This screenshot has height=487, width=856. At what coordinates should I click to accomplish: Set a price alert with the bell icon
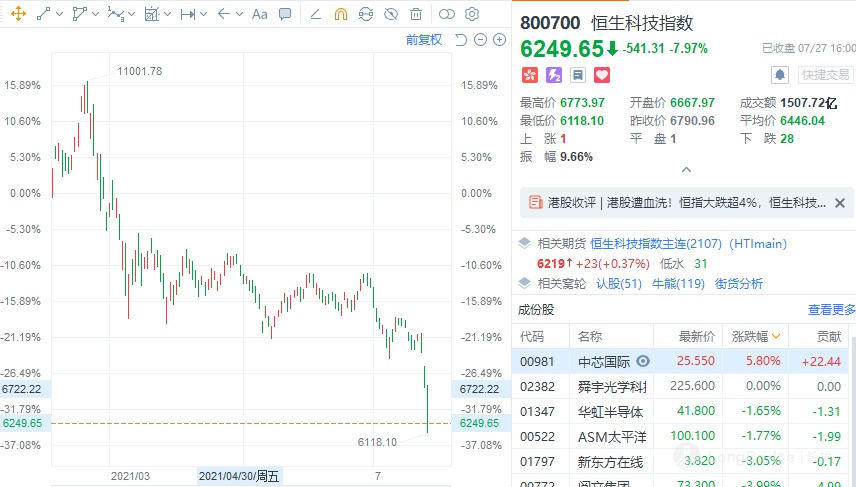780,75
